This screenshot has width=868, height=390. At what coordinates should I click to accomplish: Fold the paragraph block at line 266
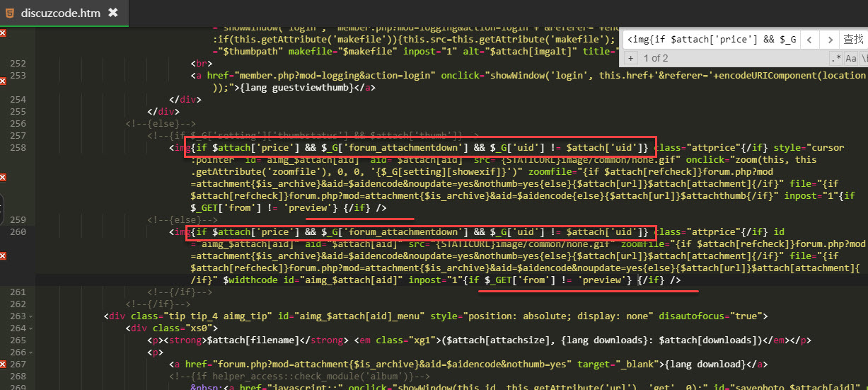[30, 352]
